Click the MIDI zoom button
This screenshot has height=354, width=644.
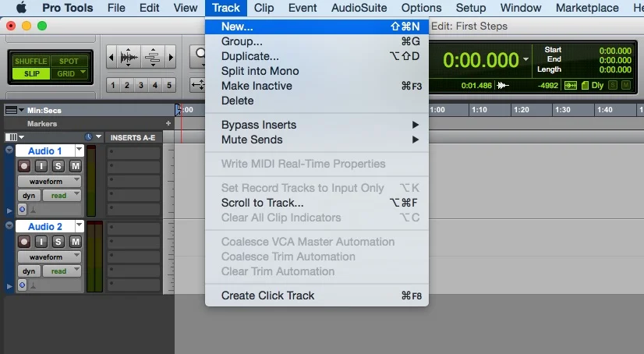tap(153, 57)
